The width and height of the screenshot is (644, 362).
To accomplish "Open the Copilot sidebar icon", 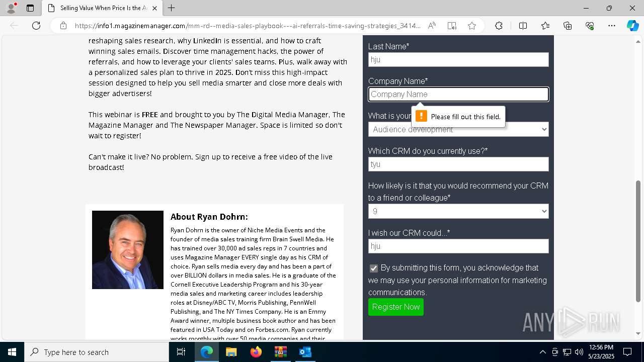I will point(632,26).
